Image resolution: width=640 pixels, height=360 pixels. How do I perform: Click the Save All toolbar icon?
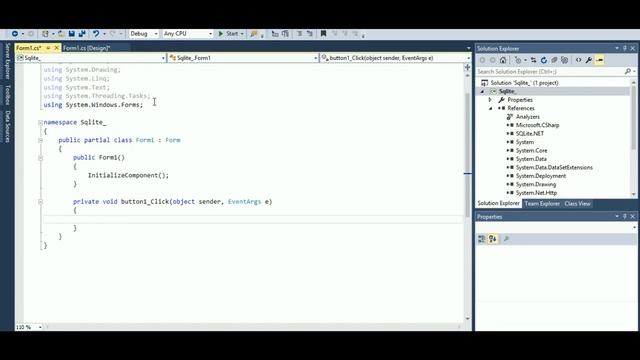(82, 34)
